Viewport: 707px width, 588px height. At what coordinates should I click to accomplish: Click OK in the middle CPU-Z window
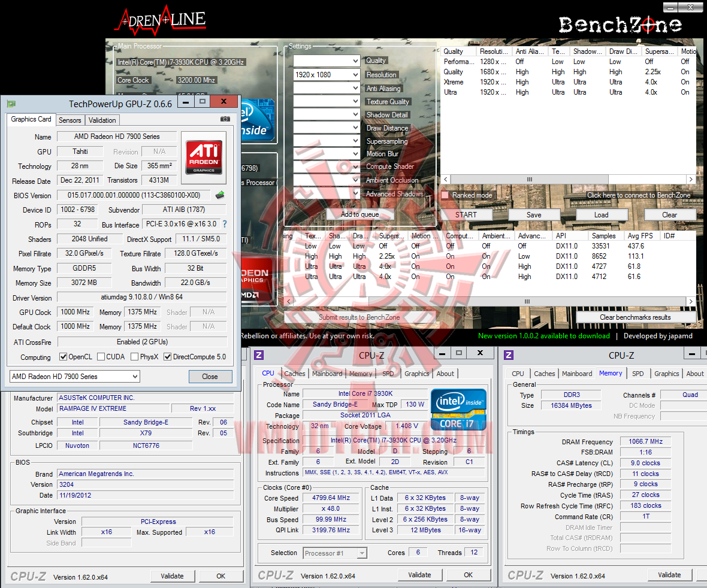tap(469, 575)
